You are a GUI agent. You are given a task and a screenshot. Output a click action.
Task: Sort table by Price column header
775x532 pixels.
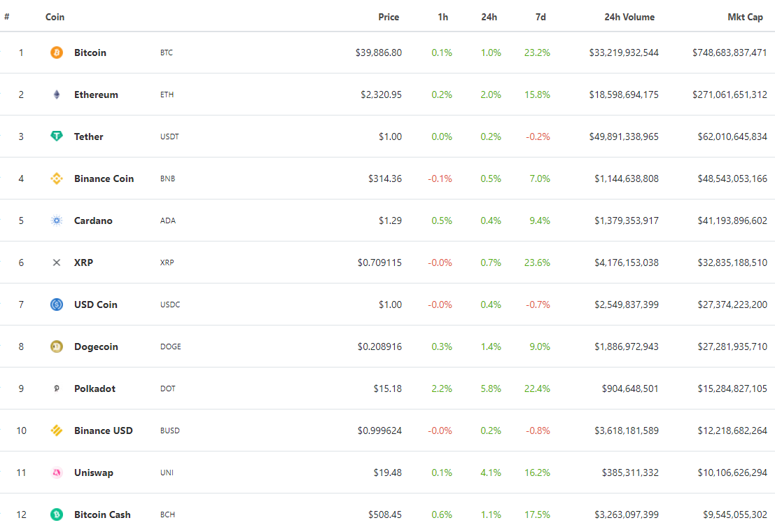pyautogui.click(x=389, y=17)
